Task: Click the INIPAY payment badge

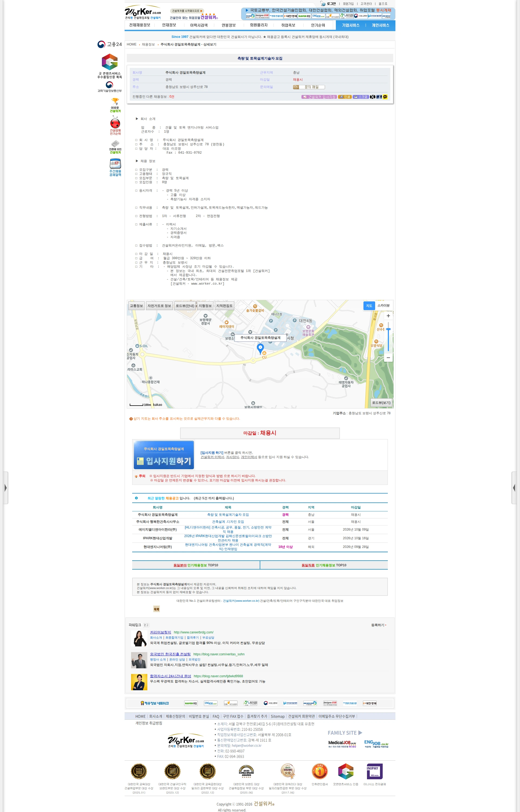Action: click(375, 771)
